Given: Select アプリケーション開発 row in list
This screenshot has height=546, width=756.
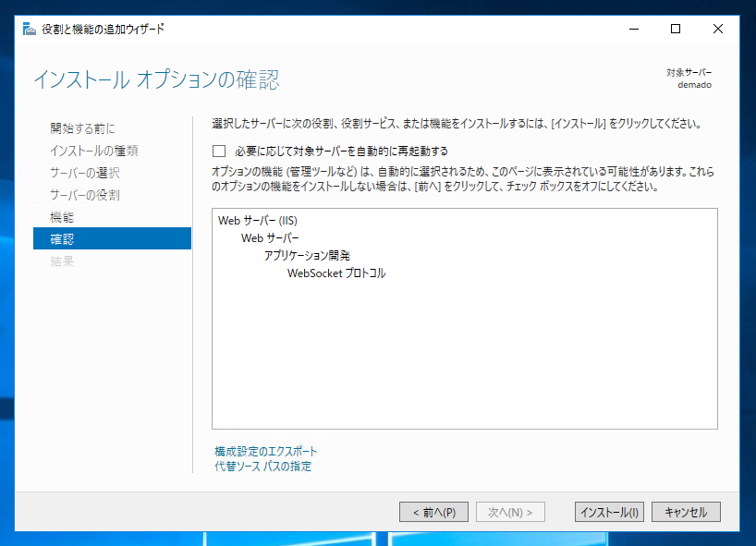Looking at the screenshot, I should pyautogui.click(x=307, y=255).
